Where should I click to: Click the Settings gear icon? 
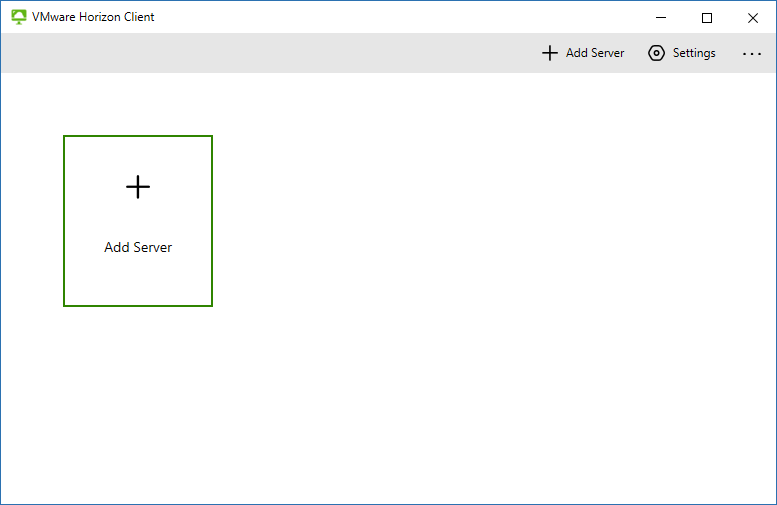pos(656,53)
